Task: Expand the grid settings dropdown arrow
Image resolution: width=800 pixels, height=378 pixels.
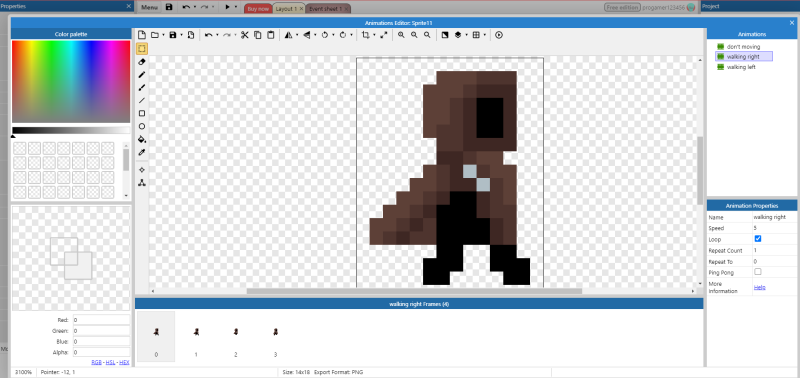Action: click(x=484, y=35)
